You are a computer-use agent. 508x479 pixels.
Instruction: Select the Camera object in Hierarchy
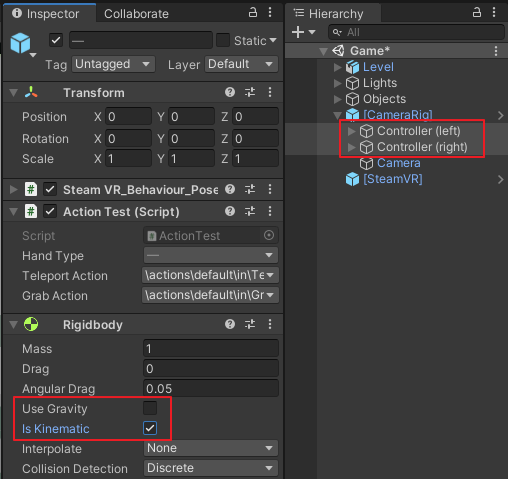point(398,163)
